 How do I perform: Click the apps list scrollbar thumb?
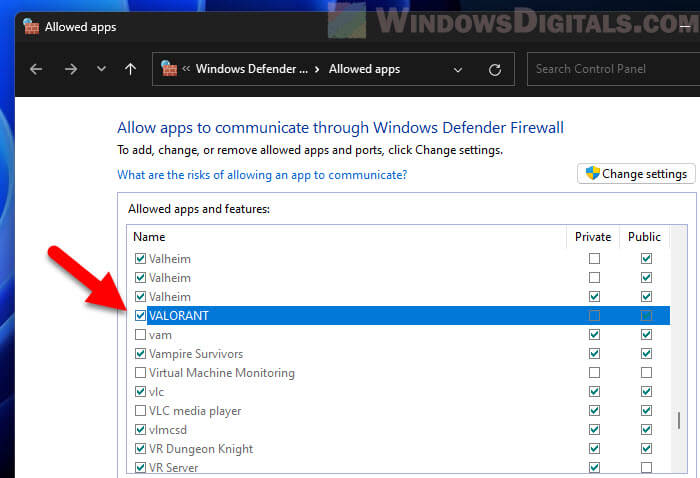pos(679,420)
